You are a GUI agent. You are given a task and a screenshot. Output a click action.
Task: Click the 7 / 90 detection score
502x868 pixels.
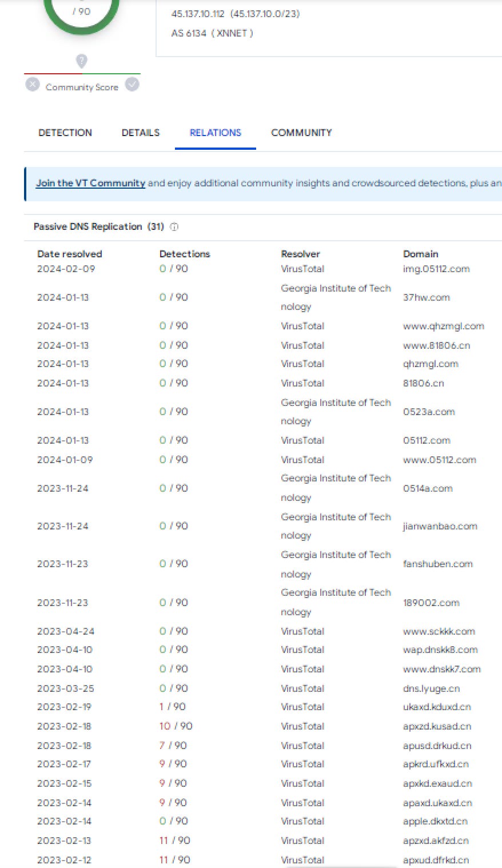(173, 746)
